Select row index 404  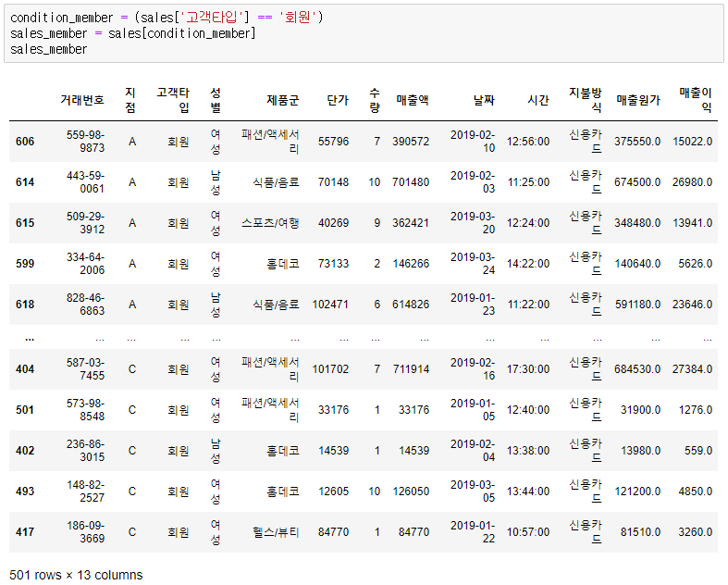point(25,369)
